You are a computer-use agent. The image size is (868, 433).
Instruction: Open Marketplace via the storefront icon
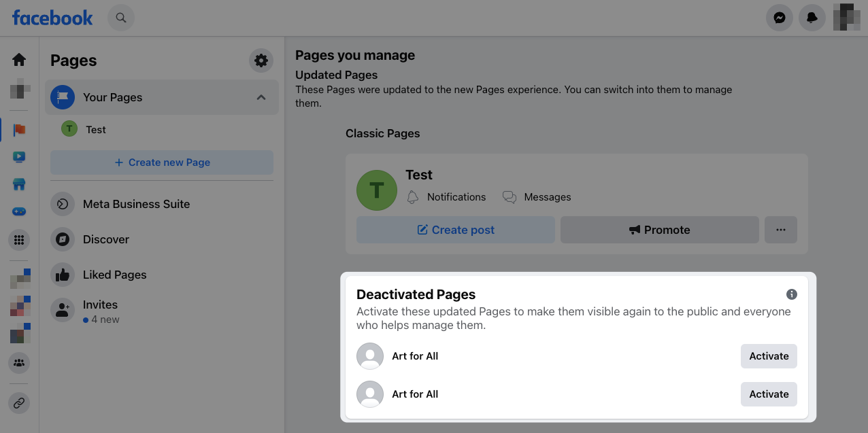pos(18,184)
